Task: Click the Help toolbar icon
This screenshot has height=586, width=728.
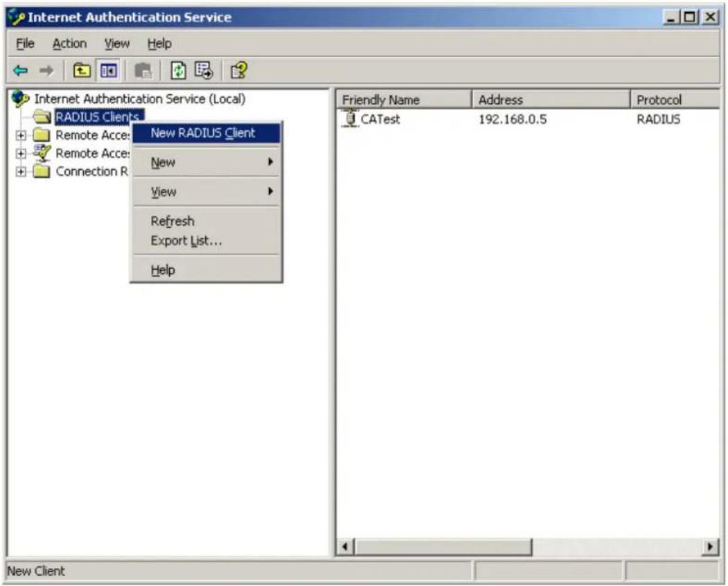Action: point(239,71)
